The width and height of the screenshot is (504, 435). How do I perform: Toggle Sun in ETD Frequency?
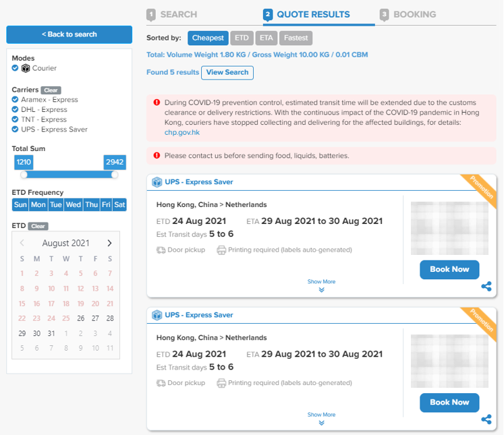(20, 204)
